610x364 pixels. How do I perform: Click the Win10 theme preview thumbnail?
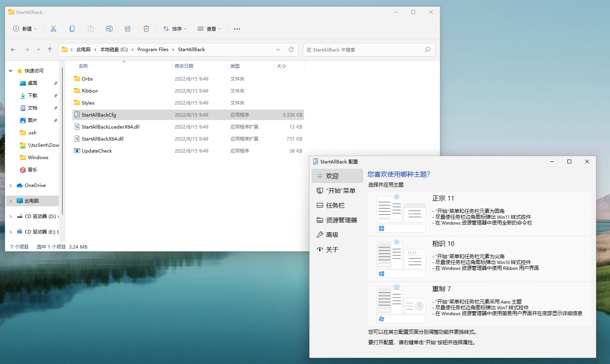[x=401, y=259]
